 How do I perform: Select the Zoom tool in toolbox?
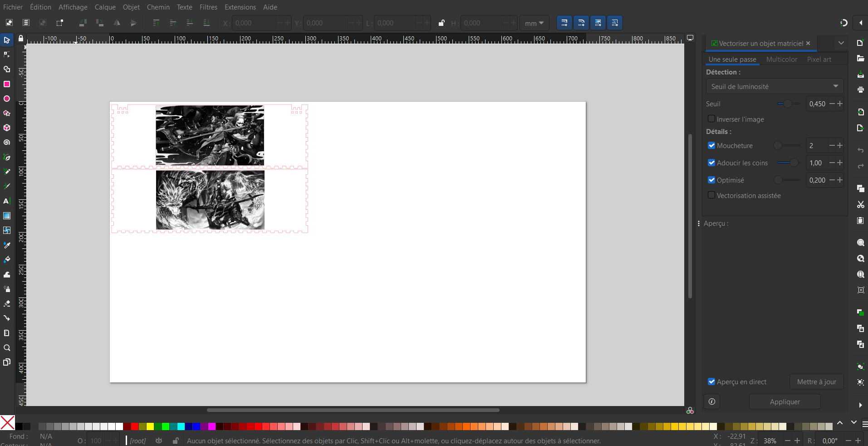click(x=7, y=347)
